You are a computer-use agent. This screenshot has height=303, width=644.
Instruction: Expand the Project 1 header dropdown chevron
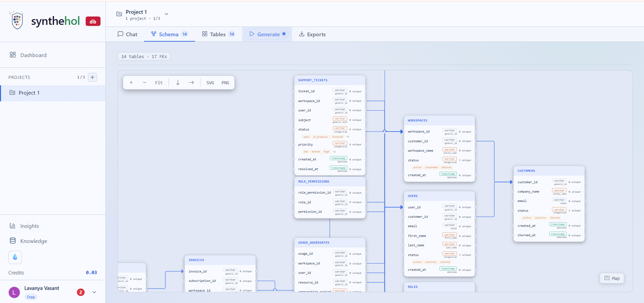(x=166, y=14)
